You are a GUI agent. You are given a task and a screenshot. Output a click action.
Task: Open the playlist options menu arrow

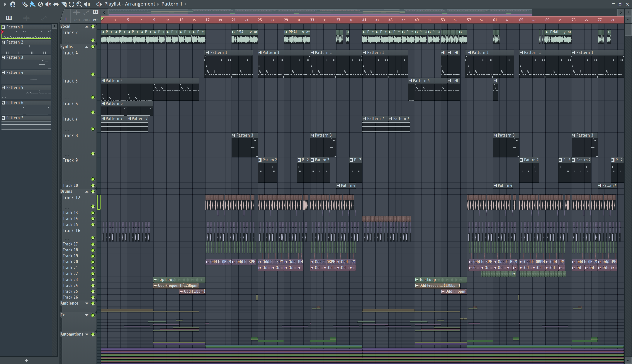(5, 4)
